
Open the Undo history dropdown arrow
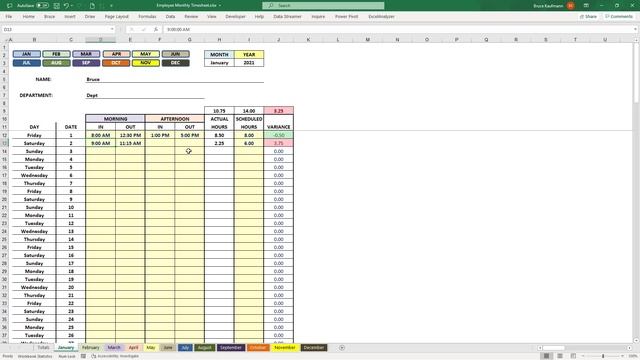tap(72, 6)
